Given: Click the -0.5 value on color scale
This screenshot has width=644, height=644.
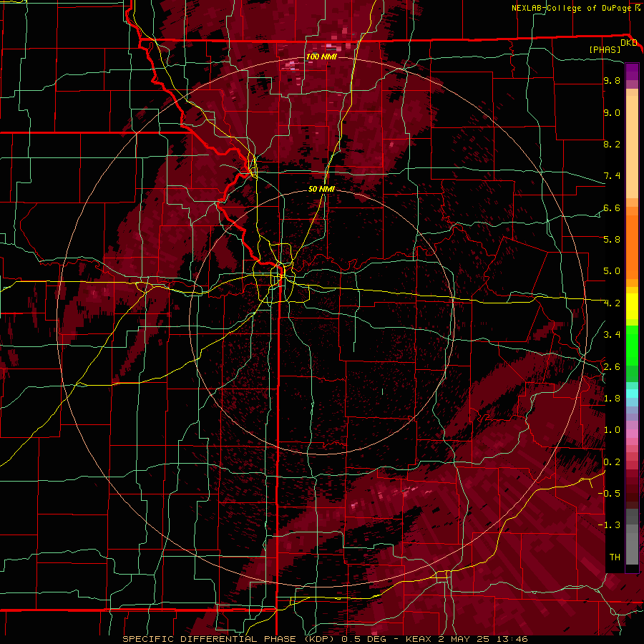Looking at the screenshot, I should pos(609,494).
